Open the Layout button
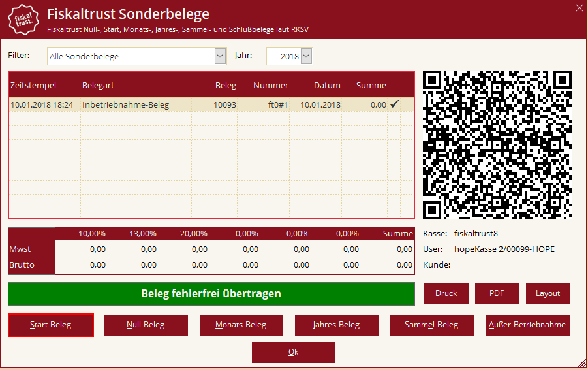This screenshot has width=588, height=369. point(548,294)
